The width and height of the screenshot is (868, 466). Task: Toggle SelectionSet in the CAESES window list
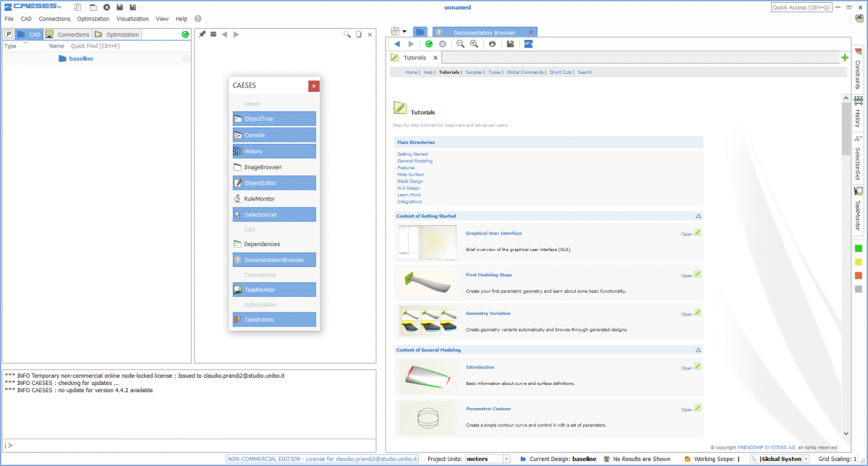pyautogui.click(x=274, y=215)
